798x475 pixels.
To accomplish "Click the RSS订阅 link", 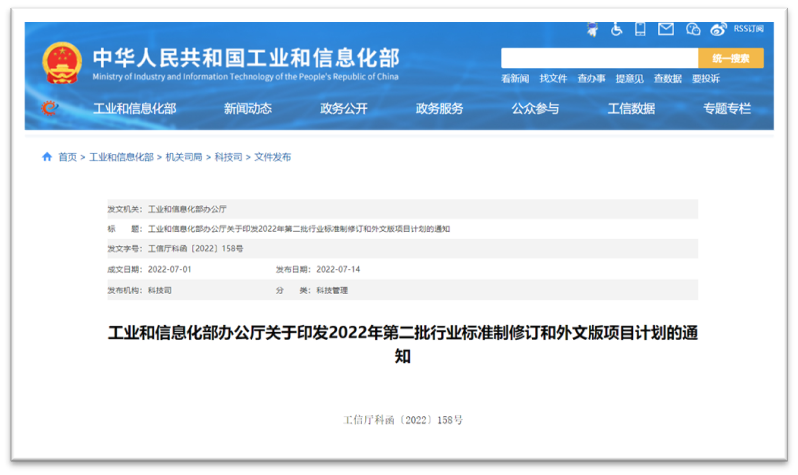I will 748,29.
